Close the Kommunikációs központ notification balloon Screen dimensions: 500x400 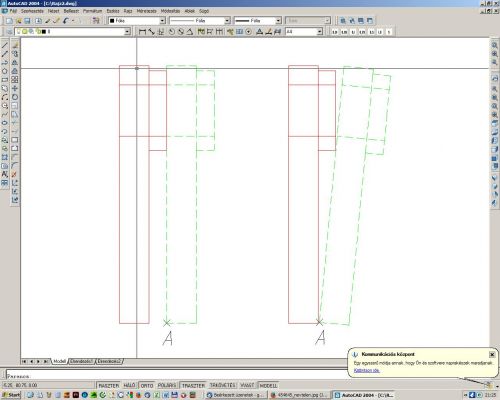(x=492, y=354)
